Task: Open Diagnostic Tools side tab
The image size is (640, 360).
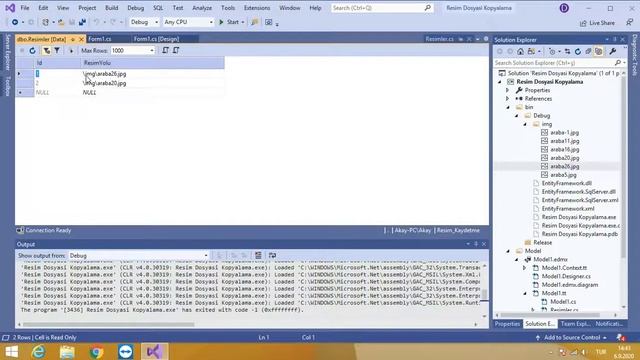Action: click(x=635, y=56)
